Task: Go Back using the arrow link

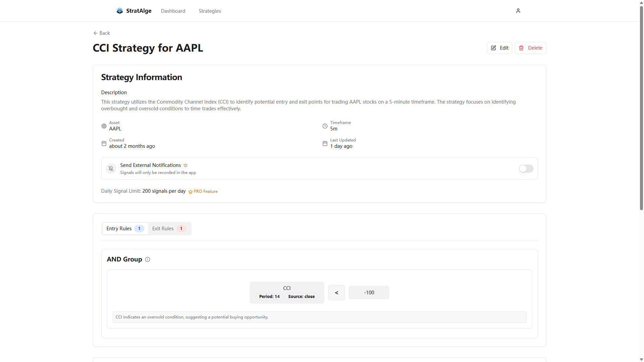Action: [102, 33]
